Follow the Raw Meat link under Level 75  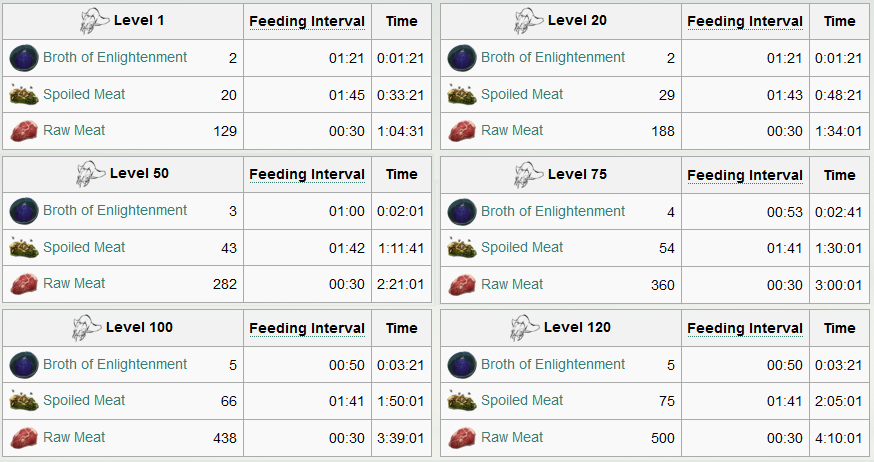click(512, 284)
